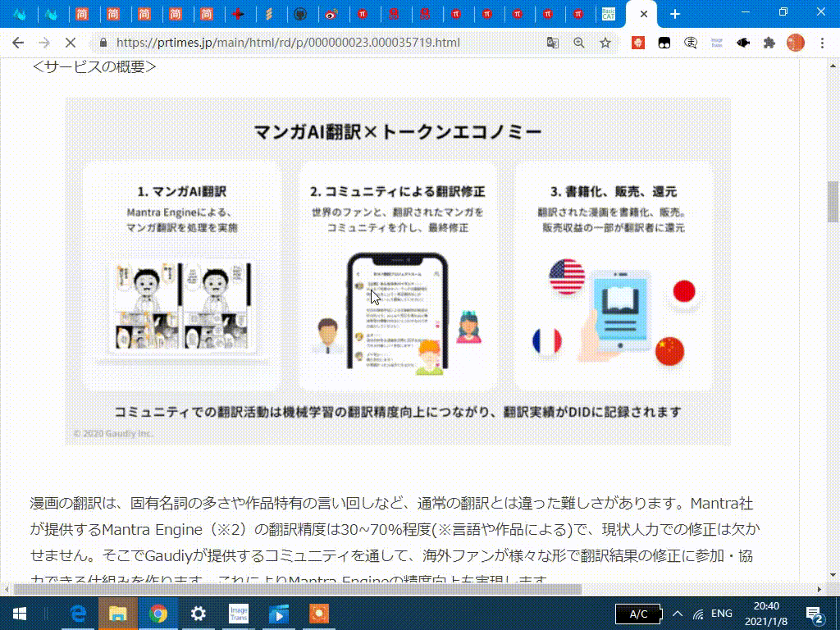
Task: Open the Tampermonkey extension icon
Action: [664, 43]
